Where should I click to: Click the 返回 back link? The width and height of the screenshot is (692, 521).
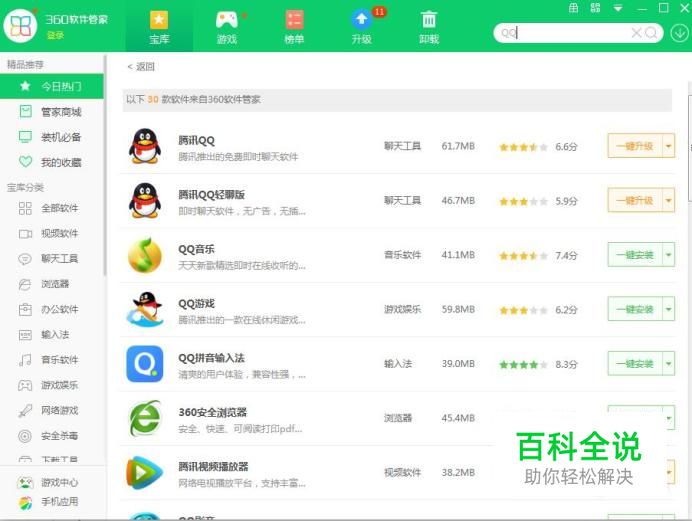click(141, 67)
